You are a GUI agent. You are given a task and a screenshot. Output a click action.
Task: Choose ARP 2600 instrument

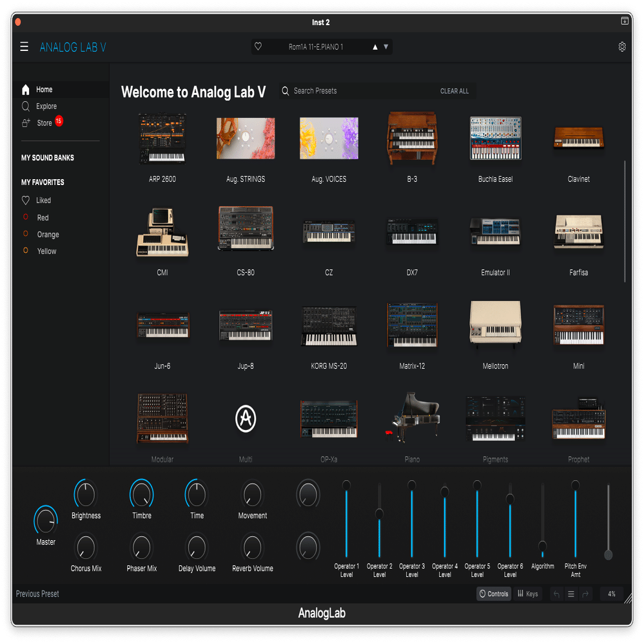pos(162,139)
